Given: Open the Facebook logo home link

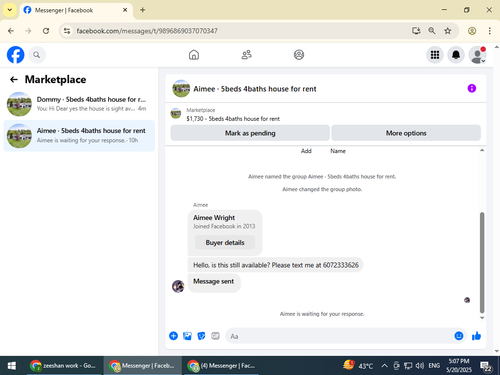Looking at the screenshot, I should point(15,55).
